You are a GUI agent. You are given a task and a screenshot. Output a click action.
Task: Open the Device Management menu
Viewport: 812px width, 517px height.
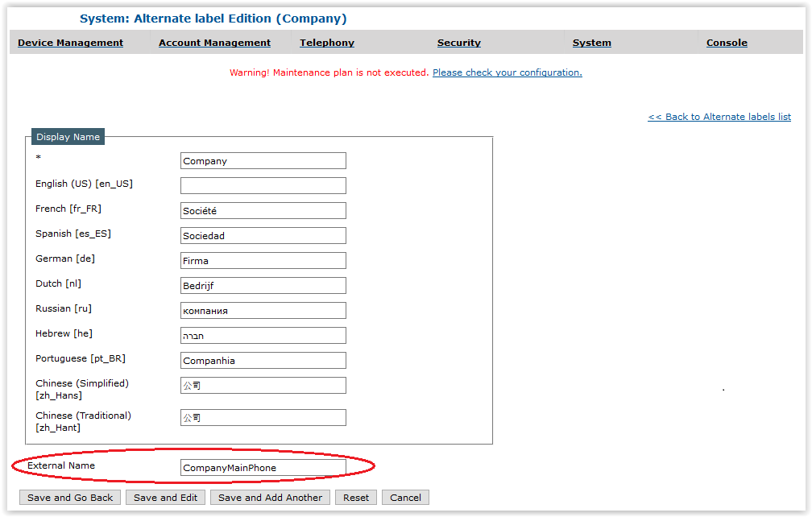tap(70, 43)
